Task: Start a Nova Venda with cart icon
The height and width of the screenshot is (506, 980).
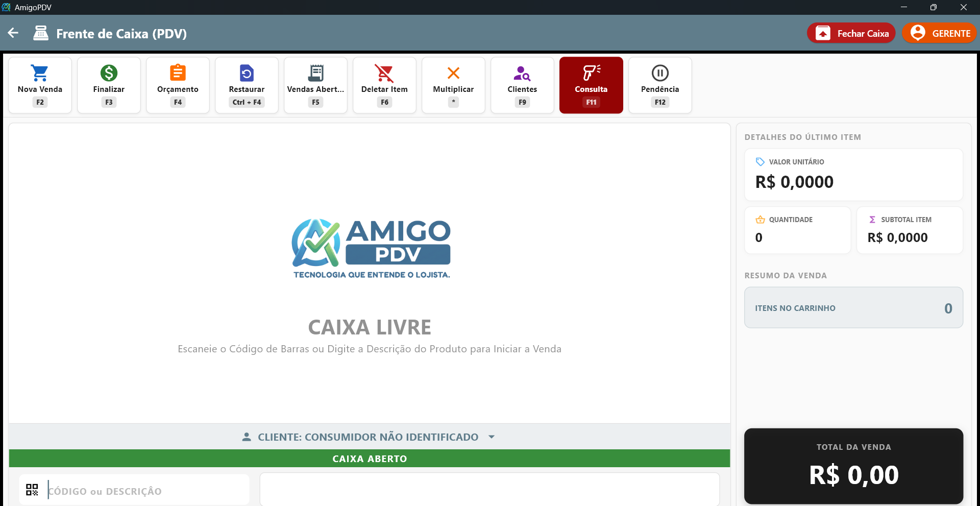Action: [x=40, y=73]
